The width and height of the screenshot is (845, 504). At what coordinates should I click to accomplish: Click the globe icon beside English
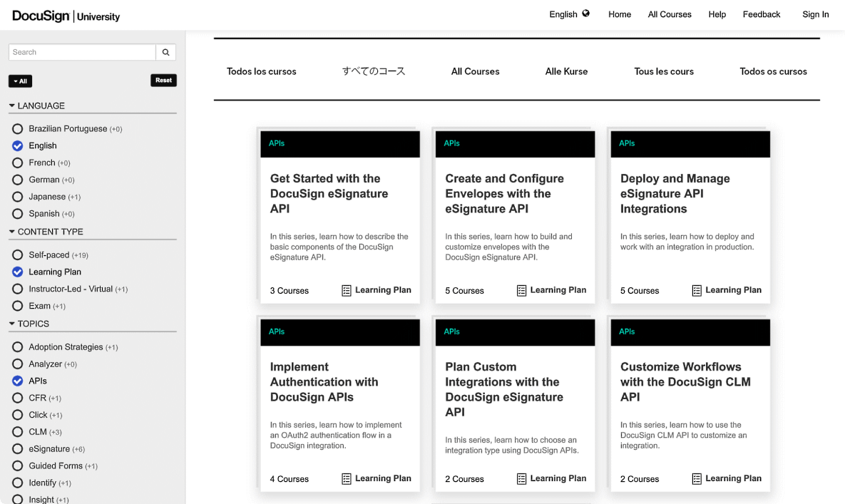(585, 14)
